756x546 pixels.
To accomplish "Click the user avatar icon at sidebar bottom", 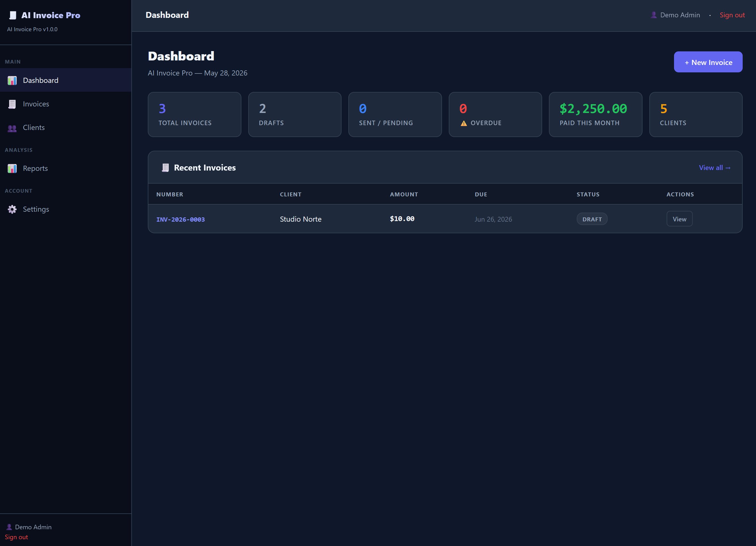I will point(9,527).
